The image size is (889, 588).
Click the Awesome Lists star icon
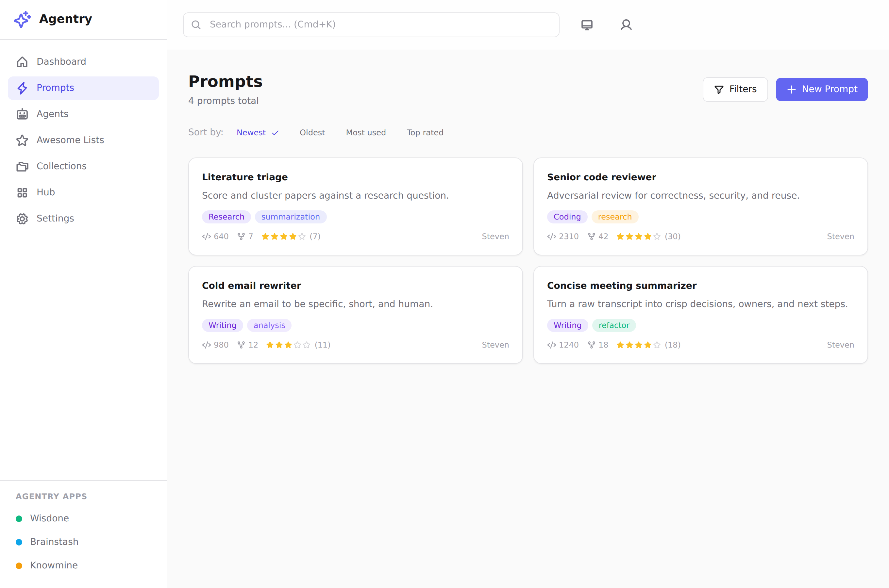(x=22, y=140)
